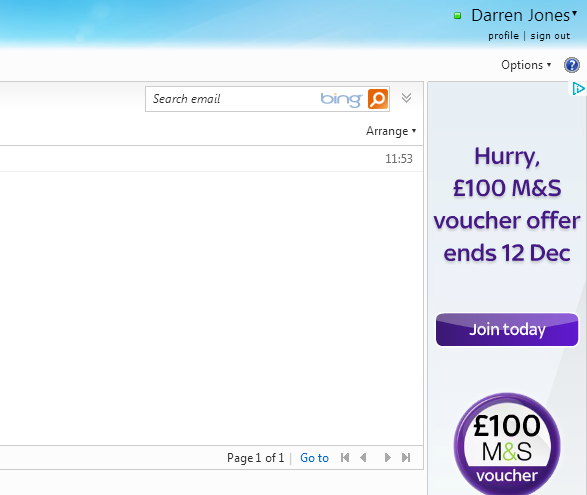
Task: Open help via the blue question mark icon
Action: 572,65
